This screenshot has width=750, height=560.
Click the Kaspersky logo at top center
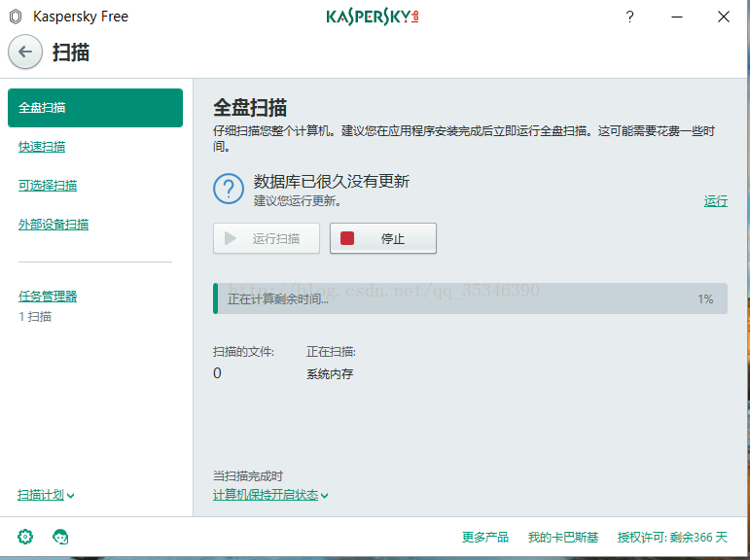(373, 17)
